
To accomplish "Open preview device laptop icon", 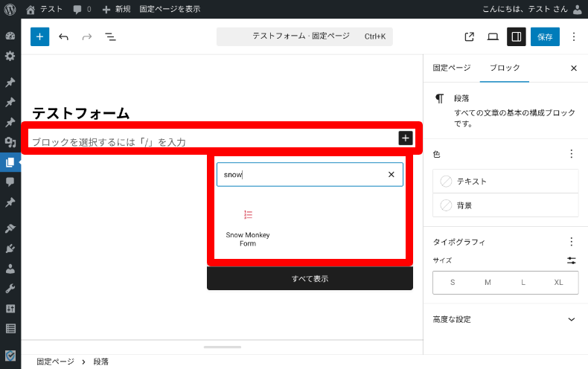I will [x=493, y=36].
